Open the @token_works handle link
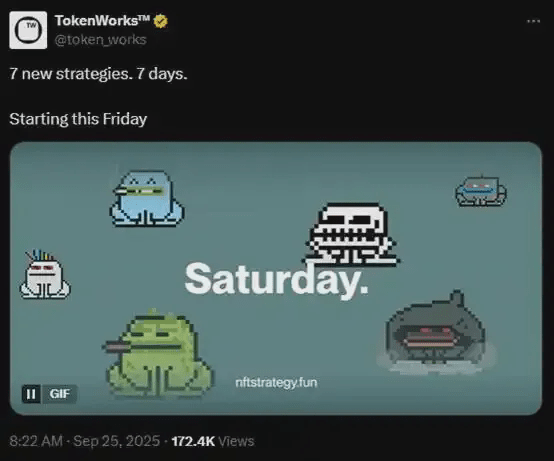This screenshot has width=554, height=461. click(100, 40)
